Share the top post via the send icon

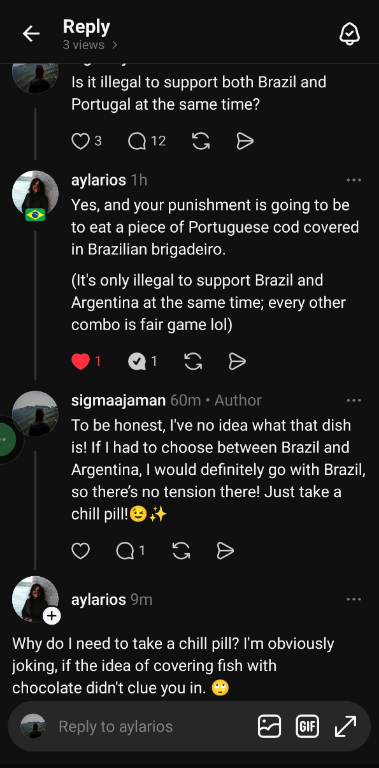pyautogui.click(x=245, y=142)
